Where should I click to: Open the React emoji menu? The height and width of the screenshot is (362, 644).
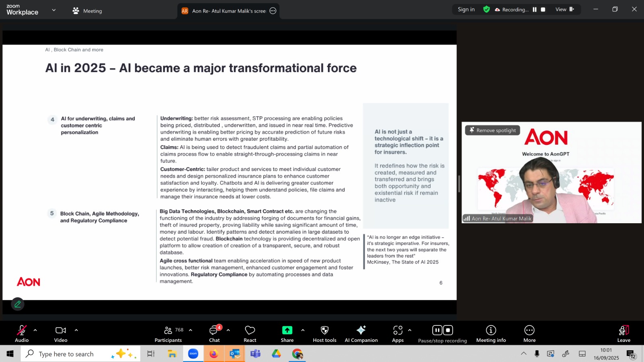click(x=250, y=333)
